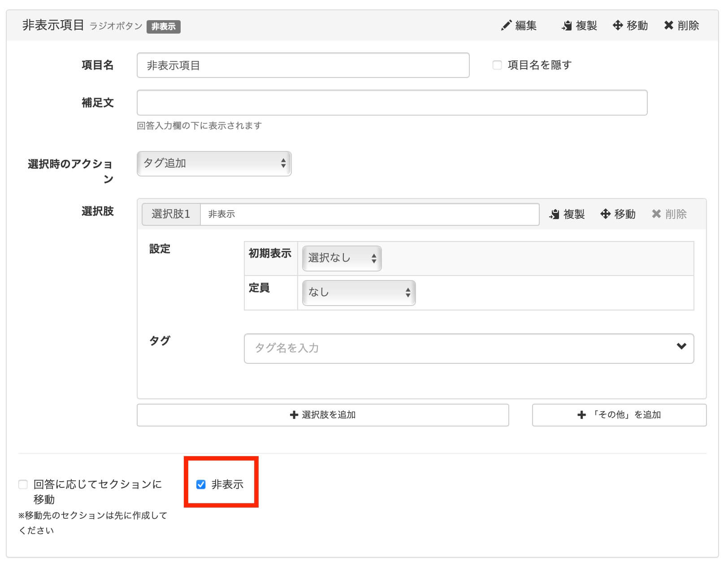Viewport: 728px width, 569px height.
Task: Move 選択肢1 using its 移動 icon
Action: (x=605, y=214)
